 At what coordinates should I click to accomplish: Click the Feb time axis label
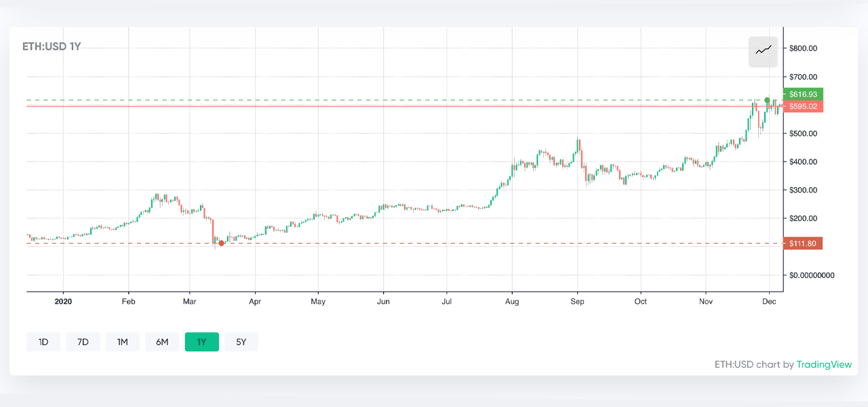point(129,301)
